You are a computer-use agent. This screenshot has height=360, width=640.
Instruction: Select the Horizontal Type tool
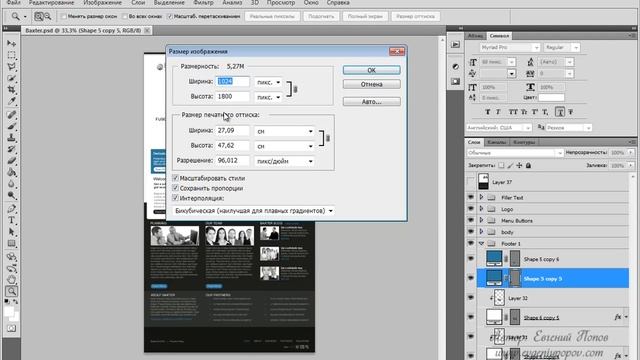point(11,220)
